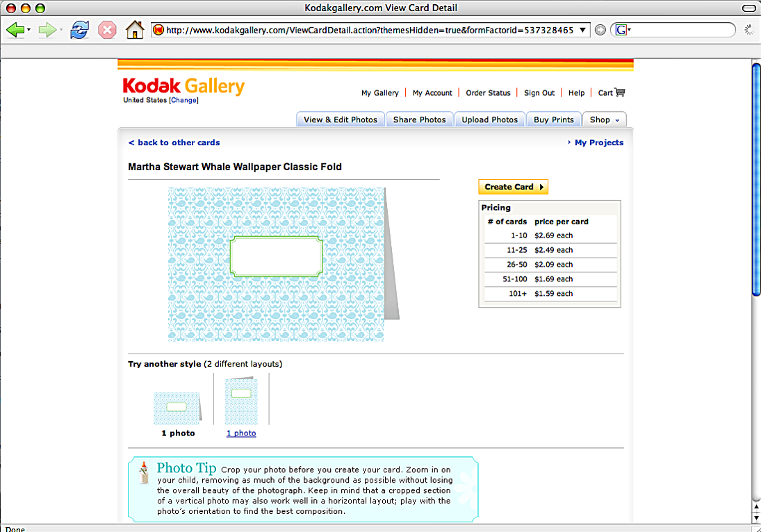
Task: Return via back to other cards link
Action: click(x=174, y=142)
